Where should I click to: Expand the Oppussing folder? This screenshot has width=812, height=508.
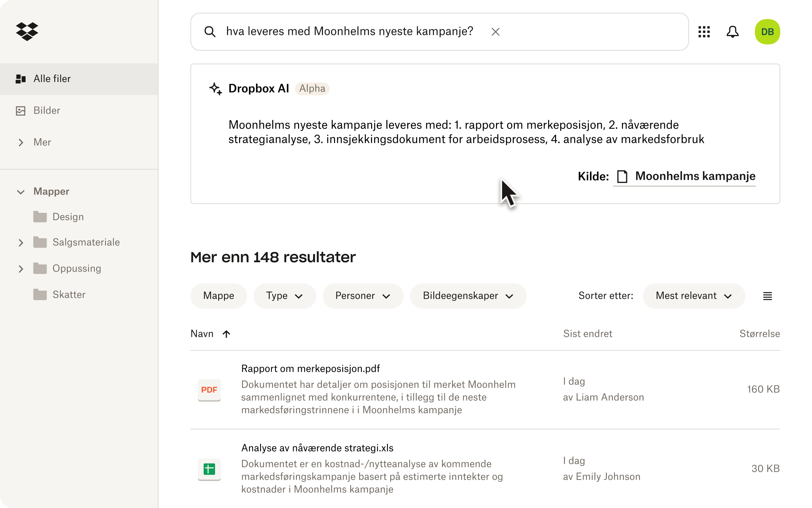point(21,269)
